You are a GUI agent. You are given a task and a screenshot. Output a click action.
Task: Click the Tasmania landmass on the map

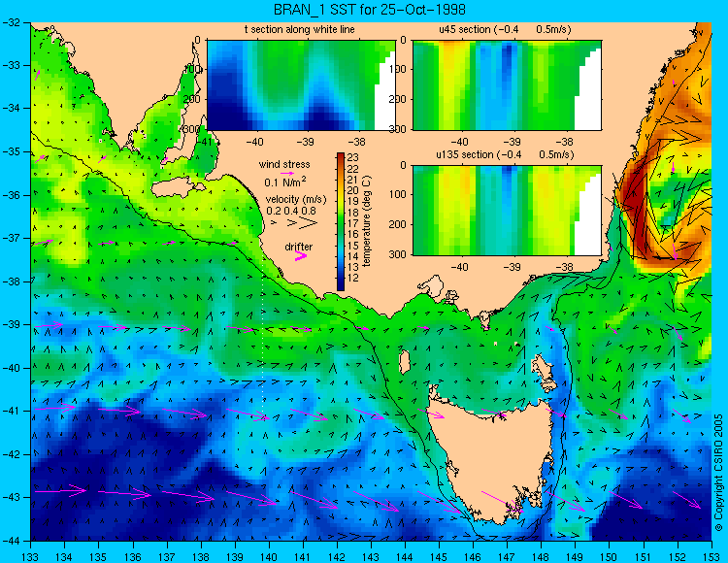point(493,457)
